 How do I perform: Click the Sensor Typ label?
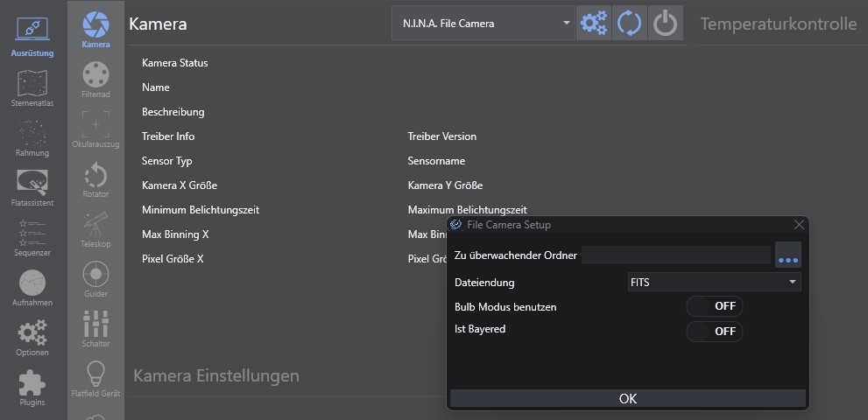[166, 162]
